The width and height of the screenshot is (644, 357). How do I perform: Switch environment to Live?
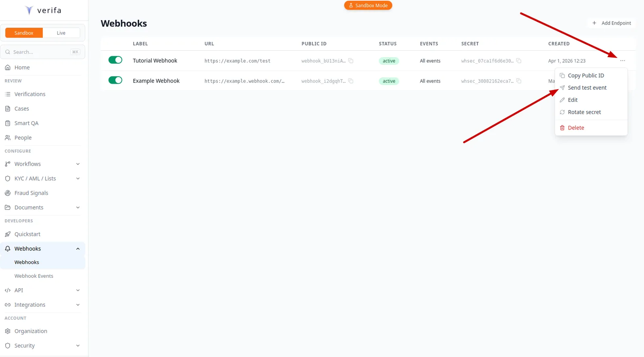pyautogui.click(x=61, y=33)
